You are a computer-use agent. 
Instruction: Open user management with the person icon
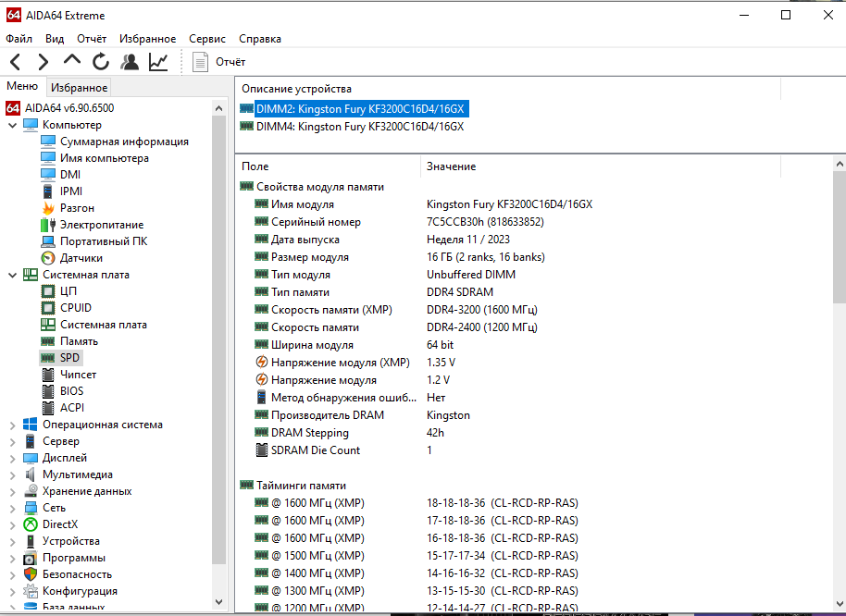(x=130, y=62)
